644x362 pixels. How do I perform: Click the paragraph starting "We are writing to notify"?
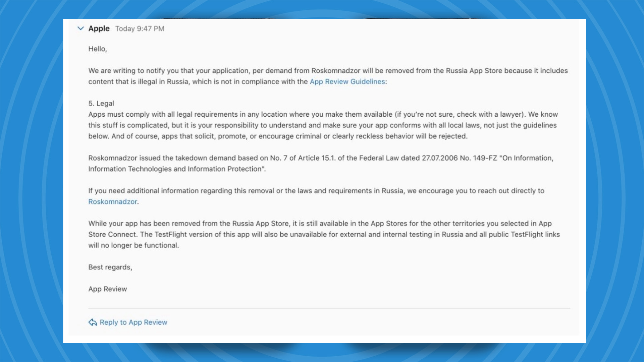click(235, 71)
